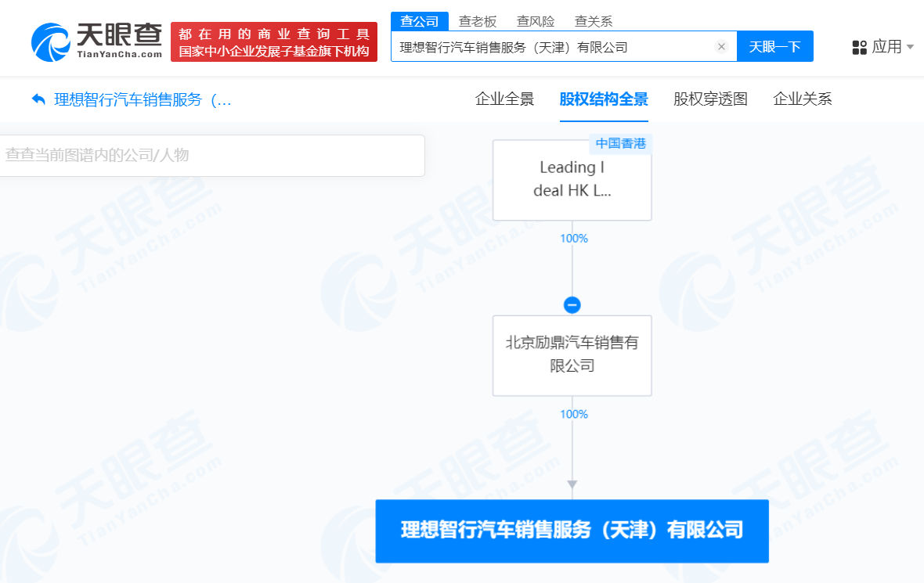The image size is (924, 583).
Task: Collapse 北京励鼎汽车销售有限公司 with the minus toggle
Action: 572,304
